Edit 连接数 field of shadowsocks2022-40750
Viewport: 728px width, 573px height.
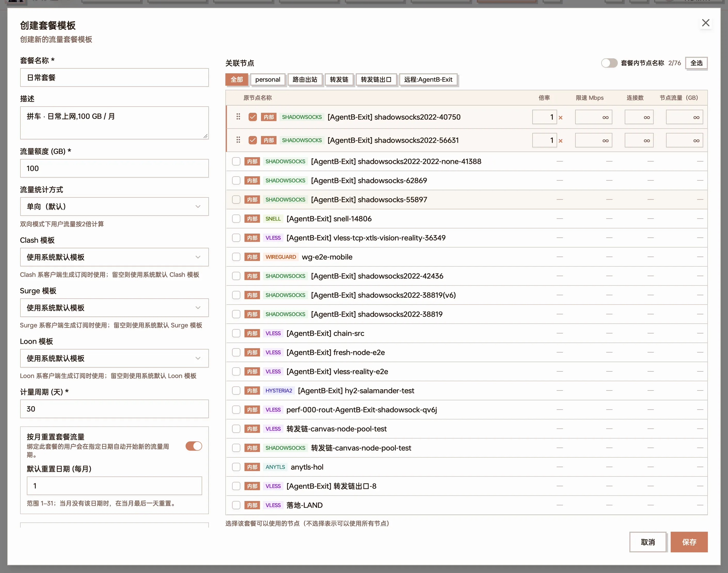(x=639, y=117)
